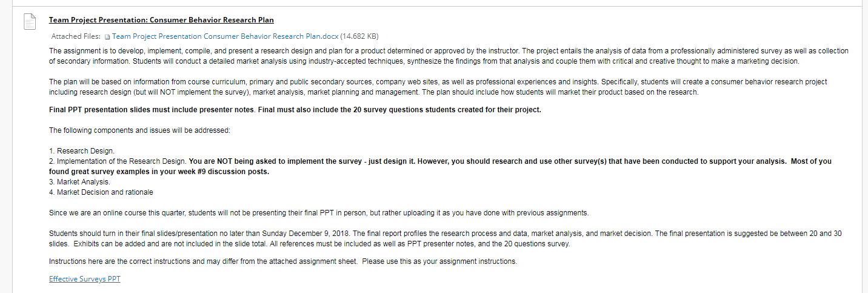Image resolution: width=868 pixels, height=293 pixels.
Task: Click the paragraph starting 'The assignment is to develop'
Action: click(449, 56)
